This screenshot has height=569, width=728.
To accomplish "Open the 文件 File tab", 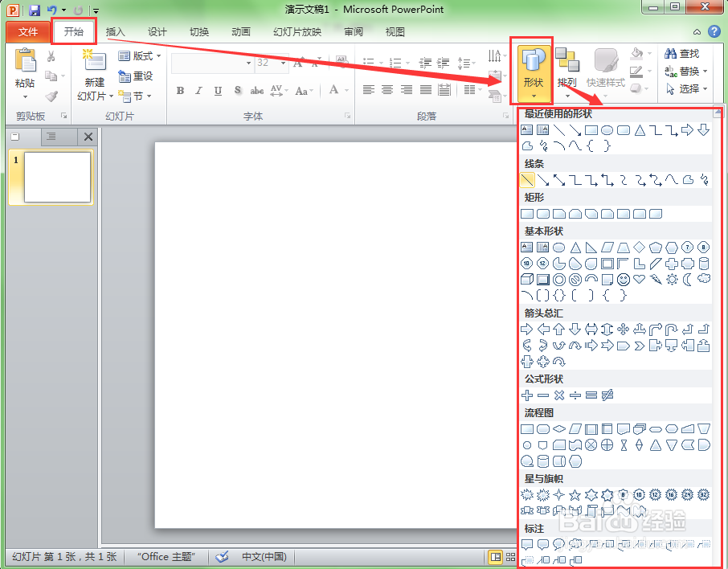I will (28, 32).
